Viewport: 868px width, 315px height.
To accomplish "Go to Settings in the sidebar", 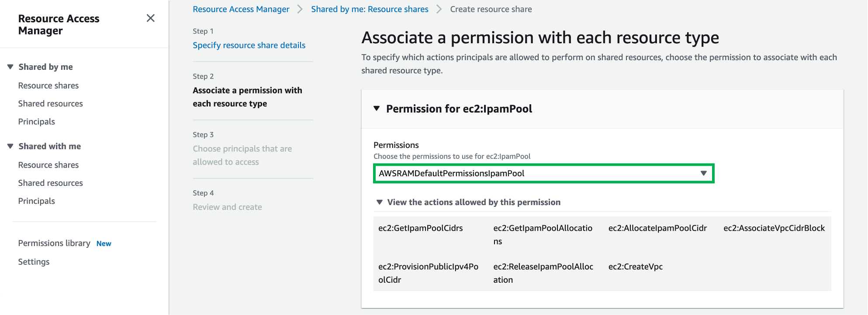I will pyautogui.click(x=34, y=262).
